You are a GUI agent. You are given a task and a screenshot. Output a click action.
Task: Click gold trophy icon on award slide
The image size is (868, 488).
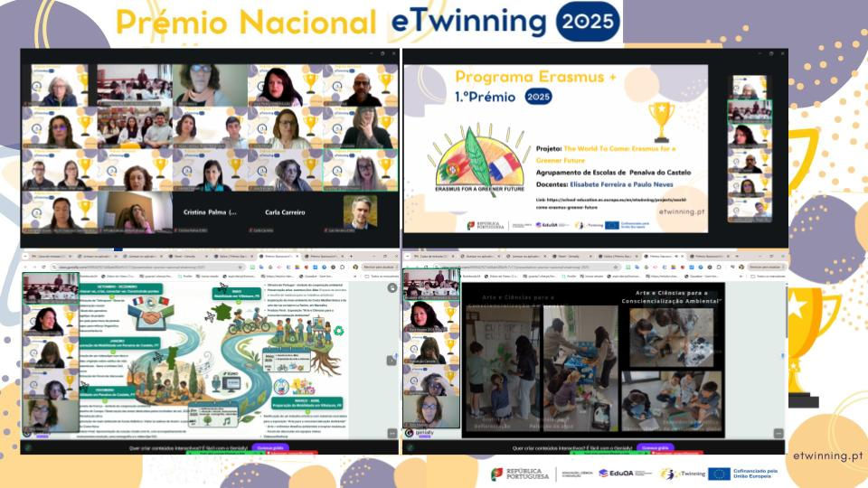[x=661, y=121]
